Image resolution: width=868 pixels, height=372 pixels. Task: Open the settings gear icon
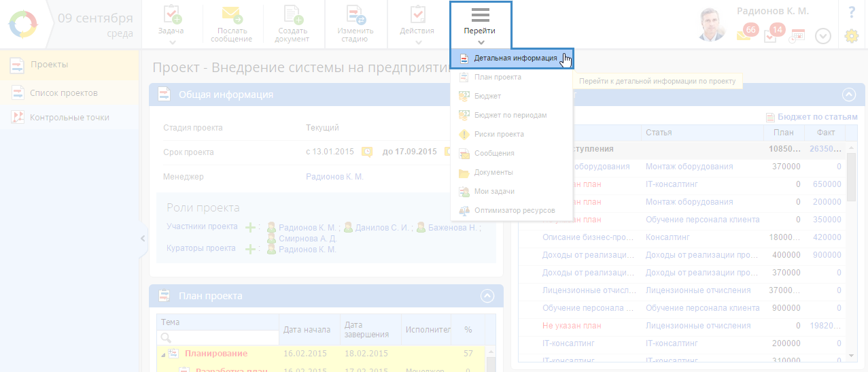coord(851,36)
